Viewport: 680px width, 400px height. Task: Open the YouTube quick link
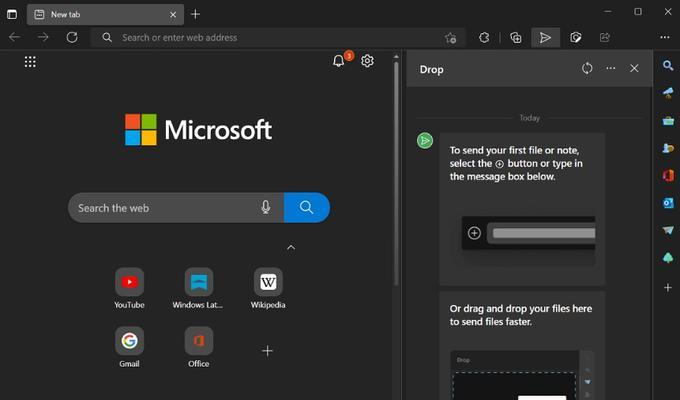pyautogui.click(x=129, y=289)
